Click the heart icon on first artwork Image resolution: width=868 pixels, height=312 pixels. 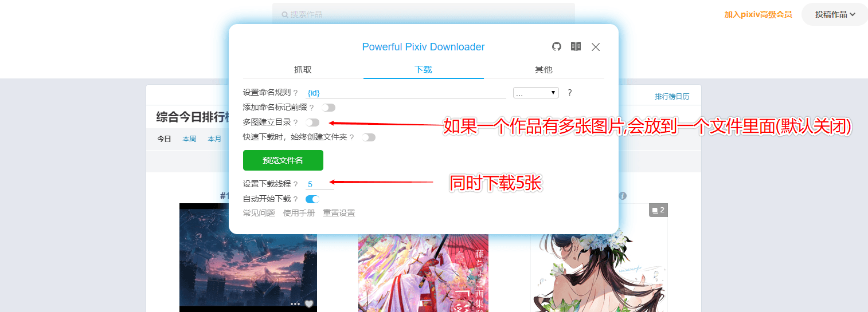(308, 304)
